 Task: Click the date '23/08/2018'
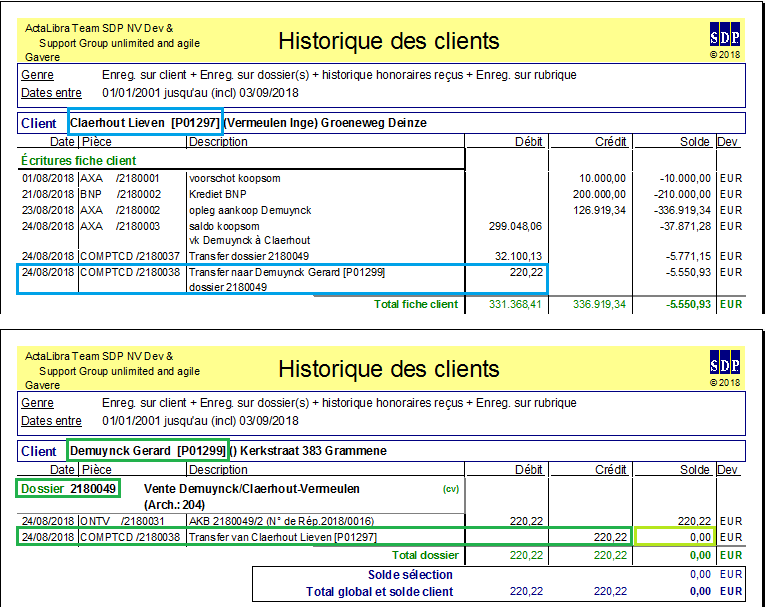[48, 210]
